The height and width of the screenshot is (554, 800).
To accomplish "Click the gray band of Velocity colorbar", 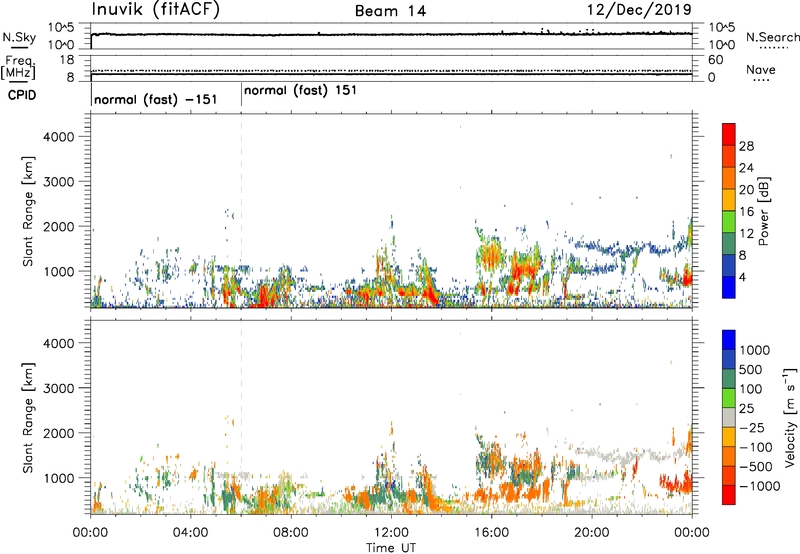I will tap(729, 418).
